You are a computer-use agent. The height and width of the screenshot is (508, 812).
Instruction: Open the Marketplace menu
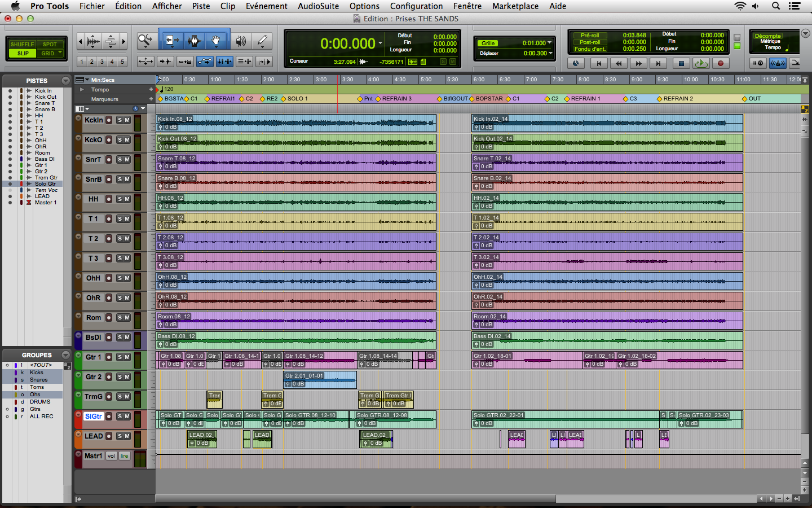(x=515, y=6)
